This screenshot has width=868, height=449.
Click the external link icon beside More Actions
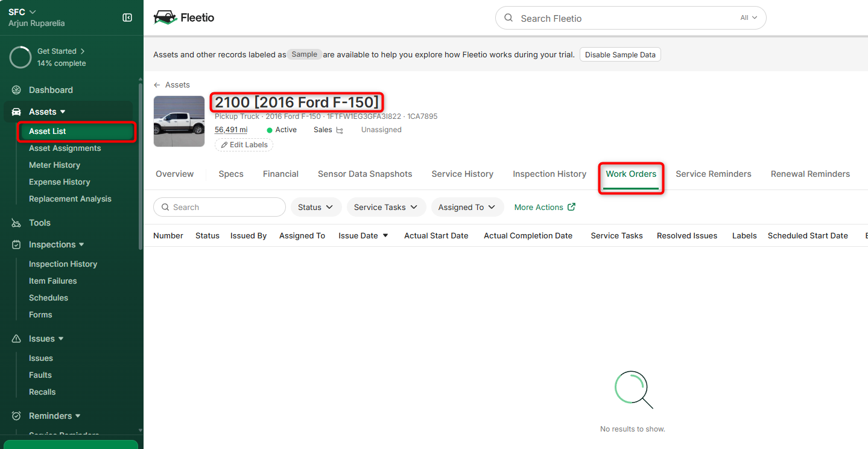click(571, 207)
